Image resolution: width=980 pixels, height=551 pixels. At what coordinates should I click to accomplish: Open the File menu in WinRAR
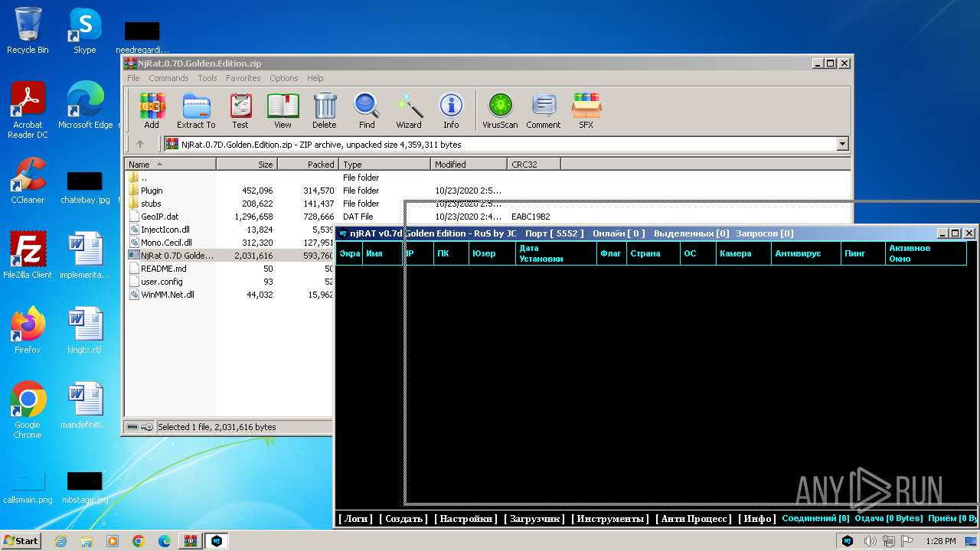[133, 78]
